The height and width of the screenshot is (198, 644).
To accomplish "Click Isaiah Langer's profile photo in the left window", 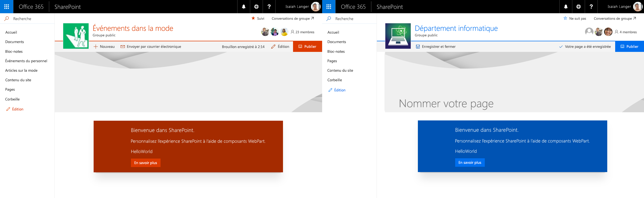I will 316,7.
